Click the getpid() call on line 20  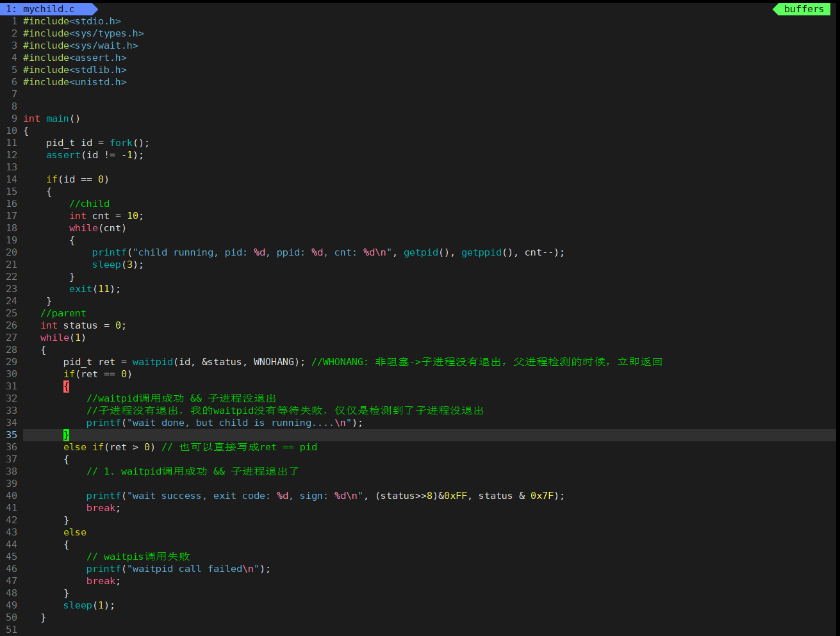(427, 252)
